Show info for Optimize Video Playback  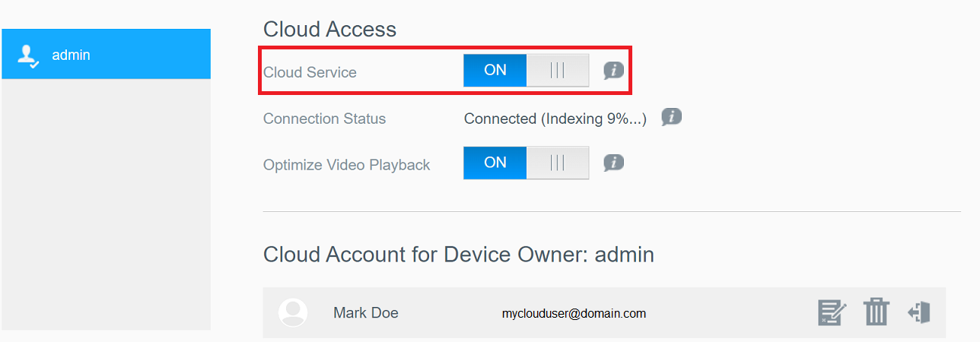pos(614,163)
